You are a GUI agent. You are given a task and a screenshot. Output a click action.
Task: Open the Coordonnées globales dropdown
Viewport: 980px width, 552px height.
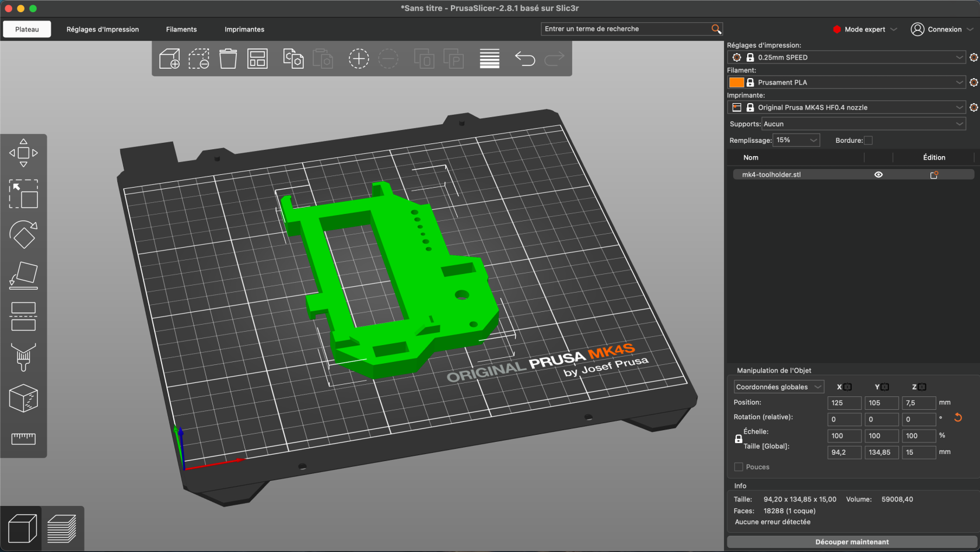click(779, 387)
